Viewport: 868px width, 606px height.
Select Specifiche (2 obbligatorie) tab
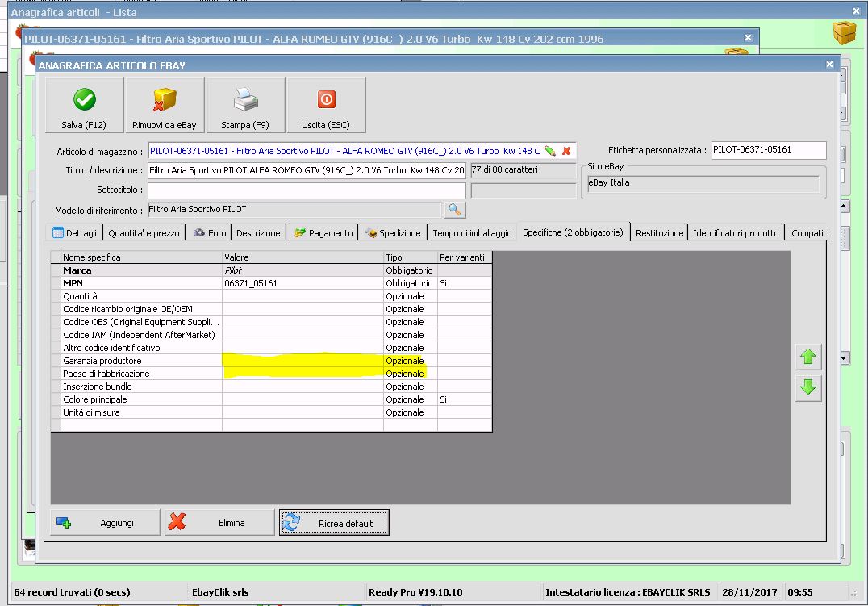pyautogui.click(x=573, y=232)
